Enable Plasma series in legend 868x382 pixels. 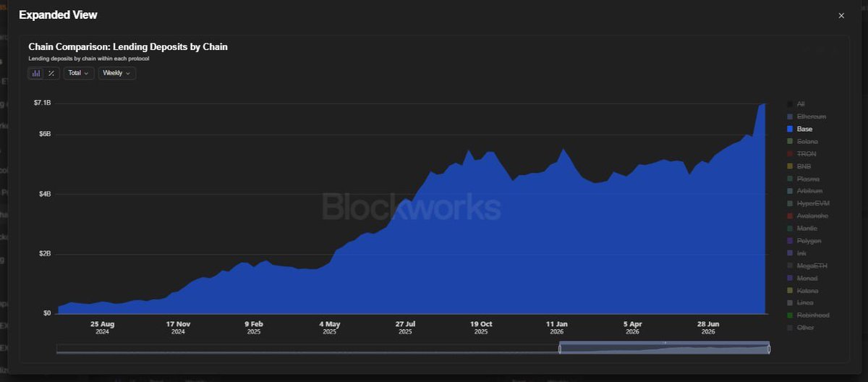804,179
